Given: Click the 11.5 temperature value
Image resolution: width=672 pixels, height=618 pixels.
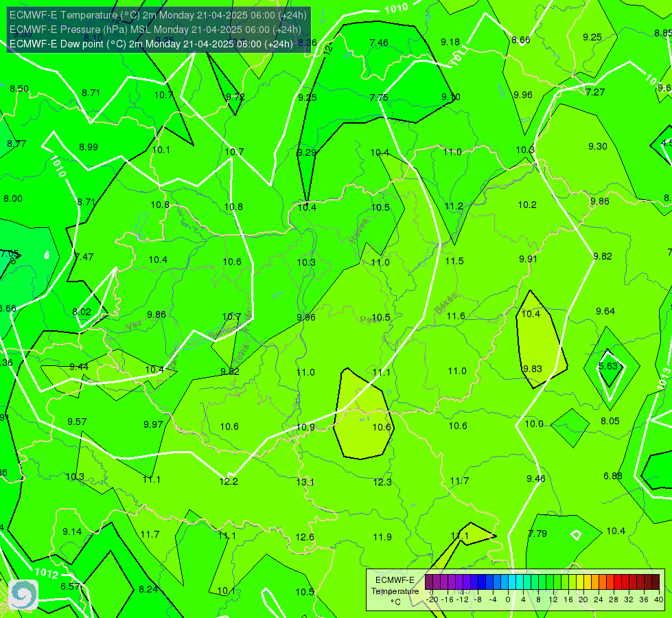Looking at the screenshot, I should pyautogui.click(x=454, y=261).
